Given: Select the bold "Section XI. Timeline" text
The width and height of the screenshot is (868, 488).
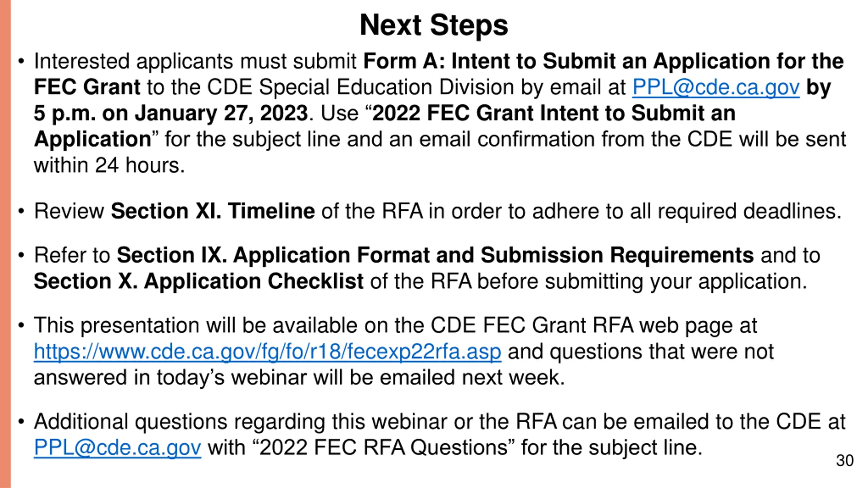Looking at the screenshot, I should 213,211.
